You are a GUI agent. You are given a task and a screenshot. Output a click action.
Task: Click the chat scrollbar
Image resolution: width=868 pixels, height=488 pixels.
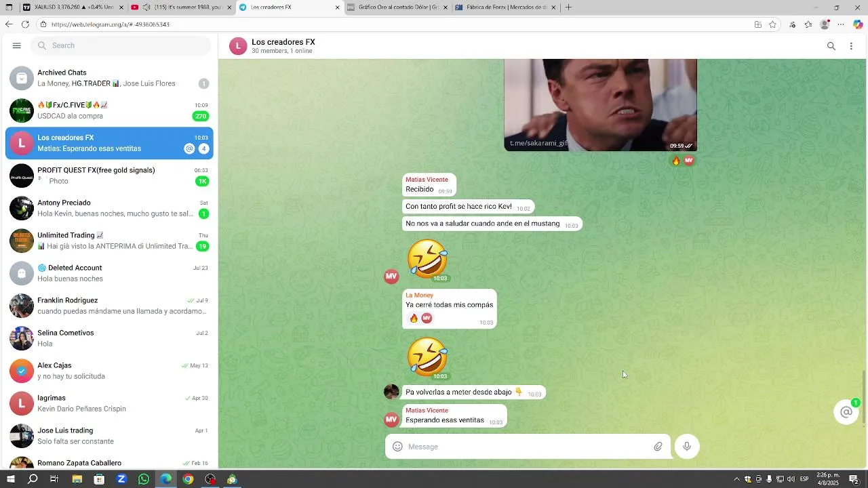pos(863,399)
